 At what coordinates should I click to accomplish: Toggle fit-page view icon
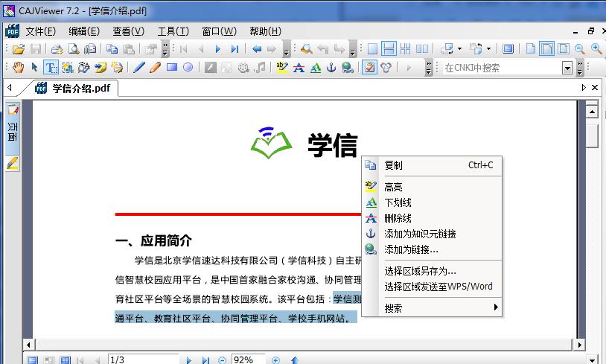[564, 49]
